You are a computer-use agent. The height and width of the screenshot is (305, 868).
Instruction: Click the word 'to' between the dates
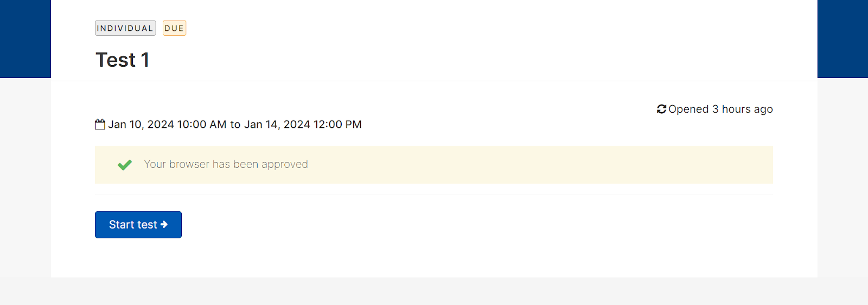point(235,125)
